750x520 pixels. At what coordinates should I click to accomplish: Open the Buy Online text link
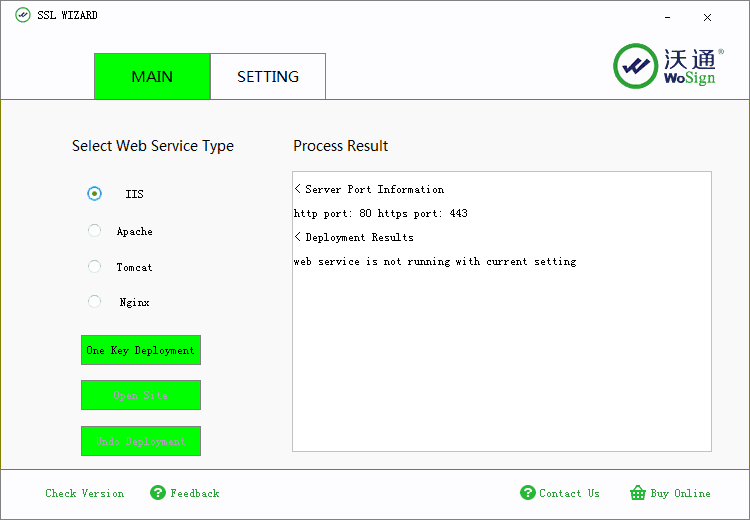[680, 493]
